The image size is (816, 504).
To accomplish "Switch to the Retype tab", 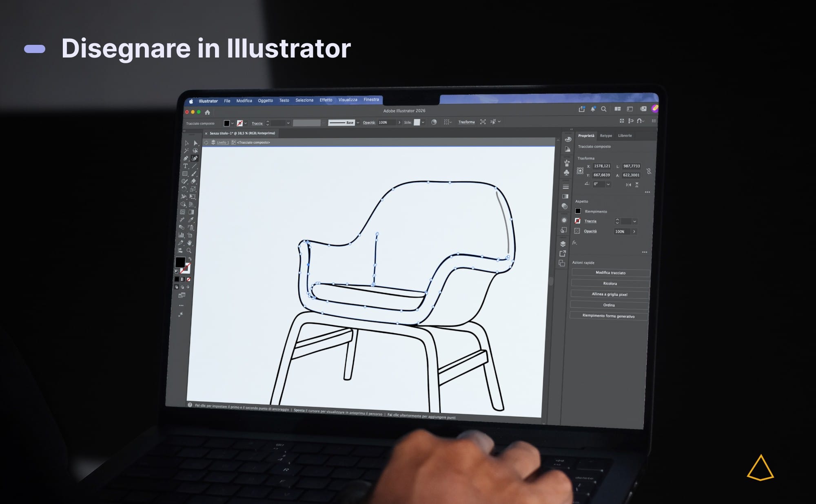I will coord(606,135).
